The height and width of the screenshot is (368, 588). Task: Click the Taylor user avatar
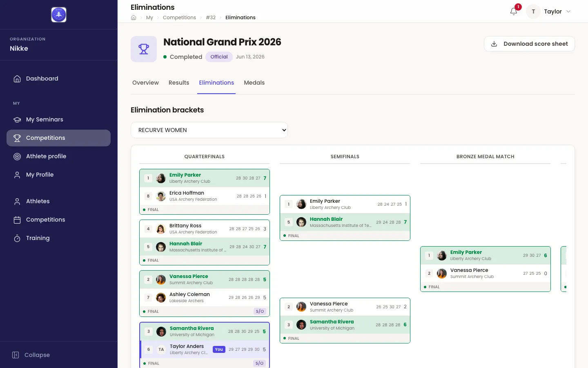tap(533, 11)
